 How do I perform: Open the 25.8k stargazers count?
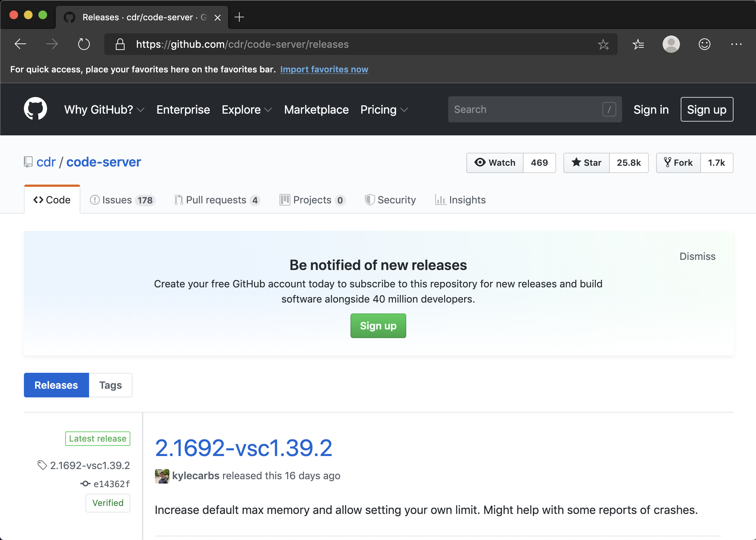(x=629, y=163)
